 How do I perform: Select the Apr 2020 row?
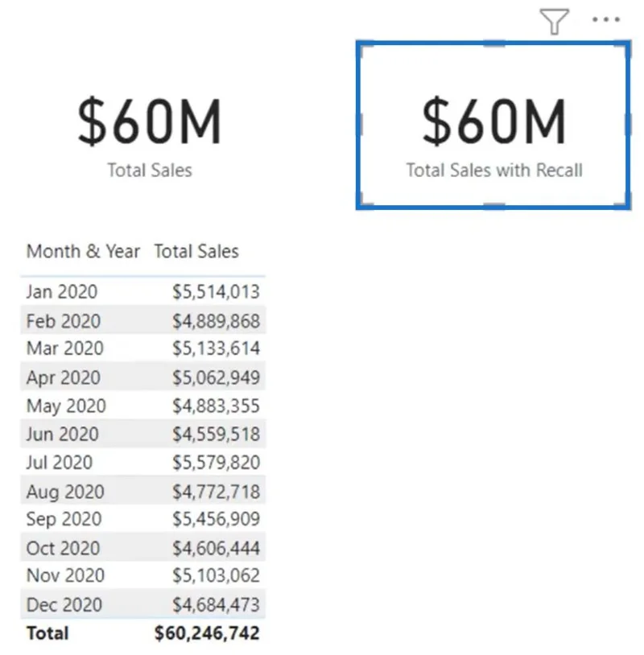click(x=143, y=377)
